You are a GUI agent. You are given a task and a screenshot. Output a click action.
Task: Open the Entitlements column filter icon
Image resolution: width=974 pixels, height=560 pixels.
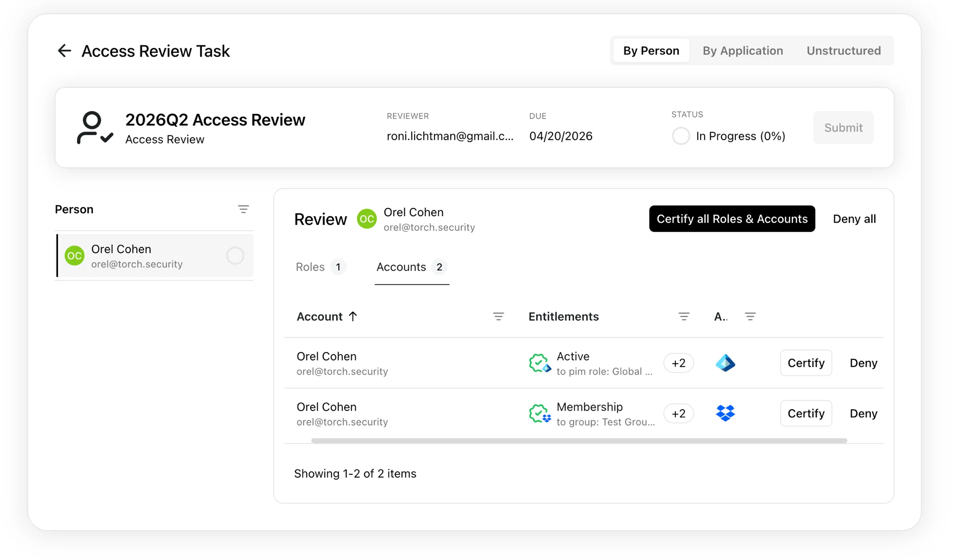tap(684, 317)
